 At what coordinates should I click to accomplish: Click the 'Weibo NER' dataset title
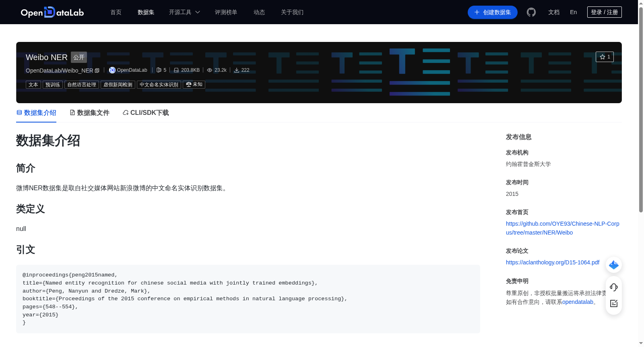[47, 57]
